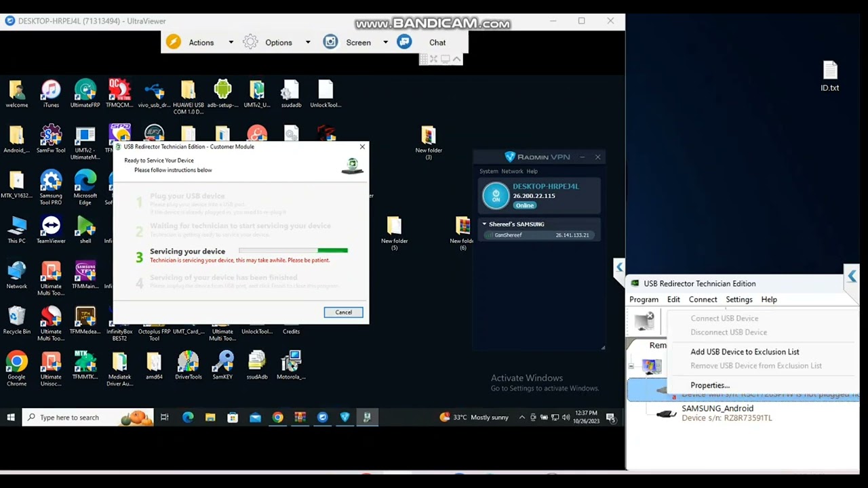Open the Chat icon in UltraViewer
The image size is (868, 488).
click(404, 42)
